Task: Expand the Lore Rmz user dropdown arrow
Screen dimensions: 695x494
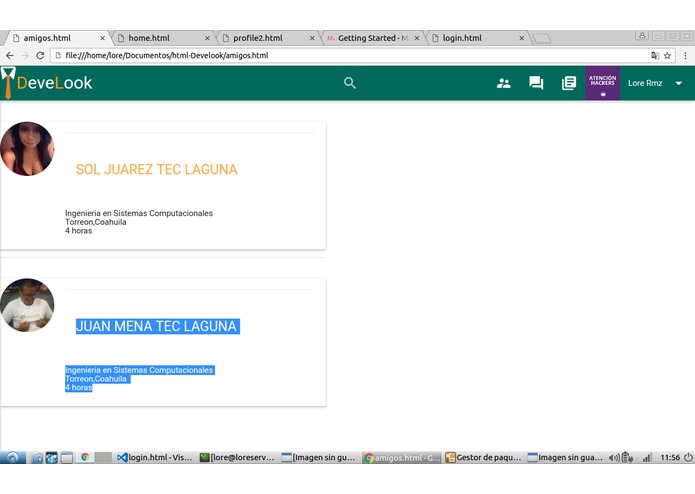Action: 679,83
